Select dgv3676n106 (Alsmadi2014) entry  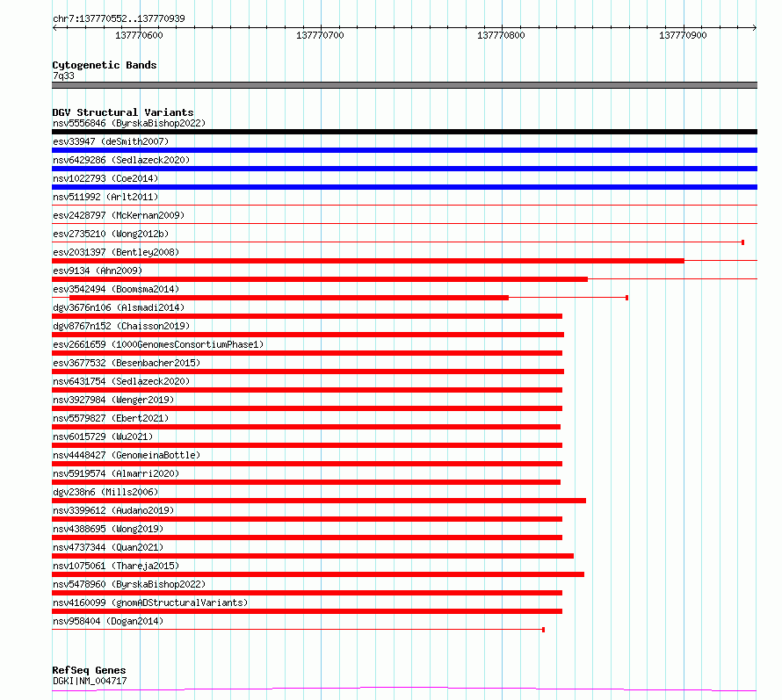[119, 307]
